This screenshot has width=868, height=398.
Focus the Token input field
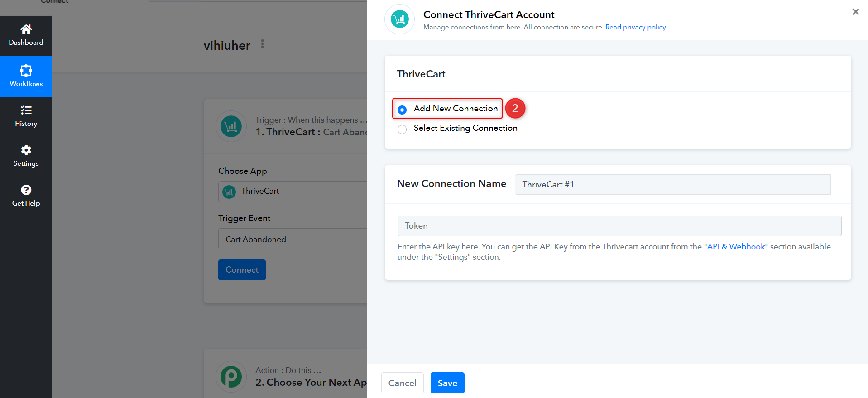pos(619,226)
